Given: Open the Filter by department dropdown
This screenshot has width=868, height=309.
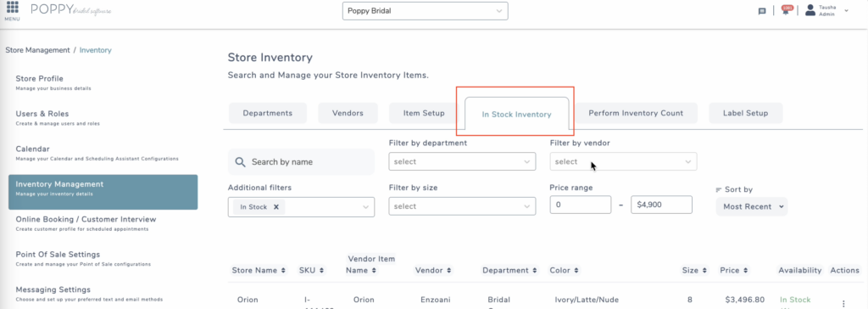Looking at the screenshot, I should pos(462,161).
